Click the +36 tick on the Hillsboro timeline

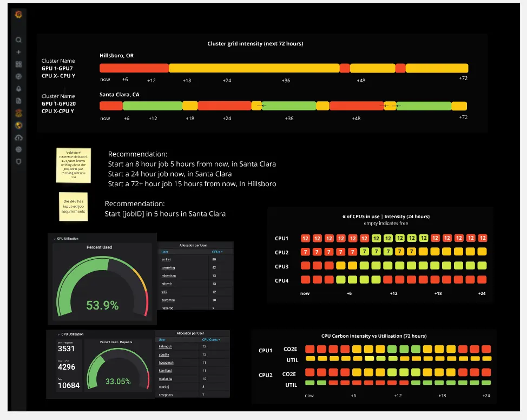pyautogui.click(x=286, y=81)
